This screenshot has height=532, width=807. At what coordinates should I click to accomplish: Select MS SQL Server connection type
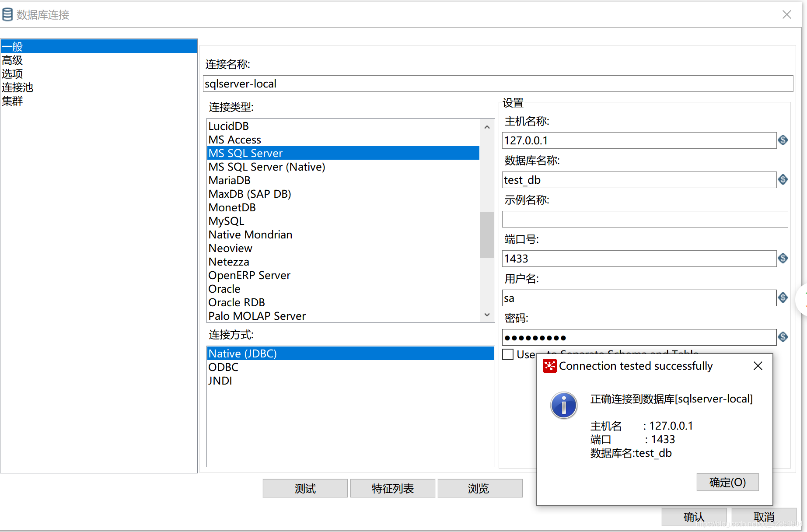click(343, 153)
